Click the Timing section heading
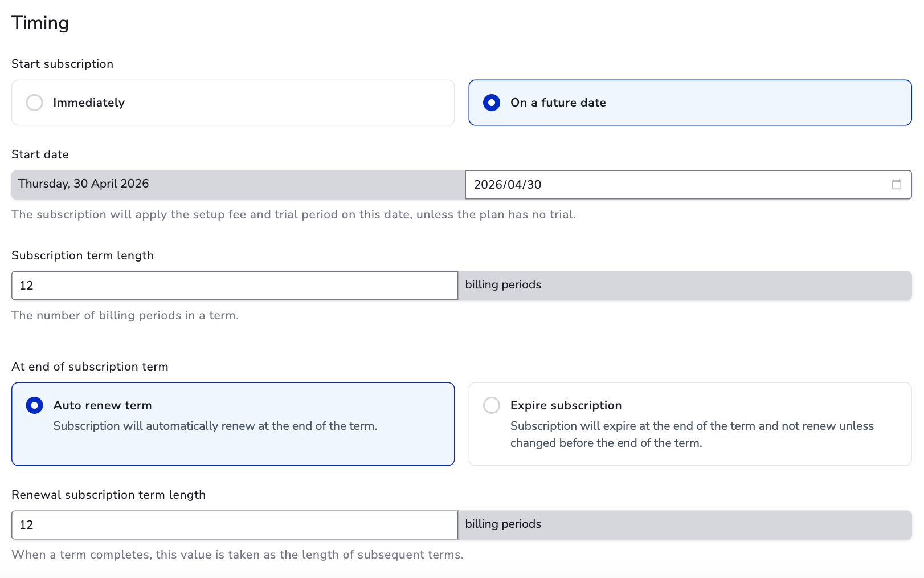 [40, 23]
